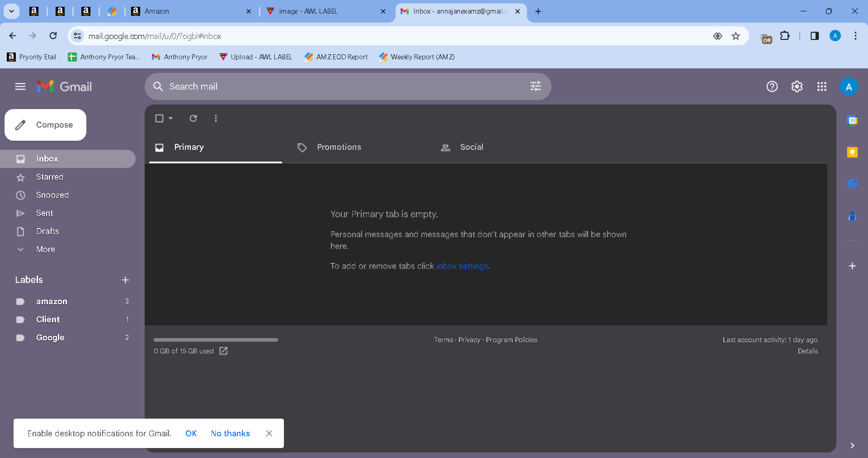Viewport: 868px width, 458px height.
Task: Open select-all dropdown arrow
Action: click(171, 118)
